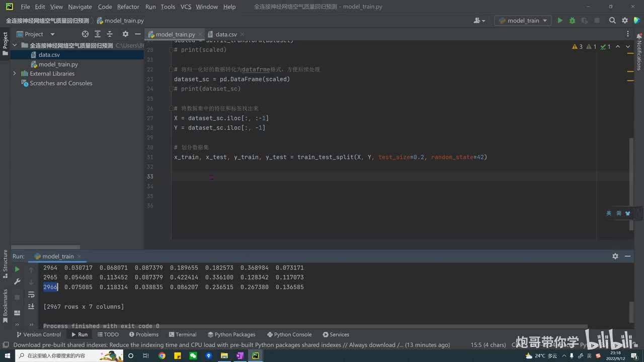Expand all items in the Project panel
The image size is (644, 362).
tap(97, 34)
